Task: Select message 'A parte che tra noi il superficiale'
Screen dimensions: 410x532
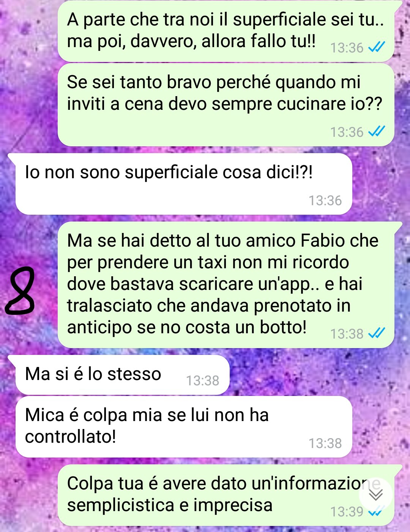Action: click(x=226, y=31)
